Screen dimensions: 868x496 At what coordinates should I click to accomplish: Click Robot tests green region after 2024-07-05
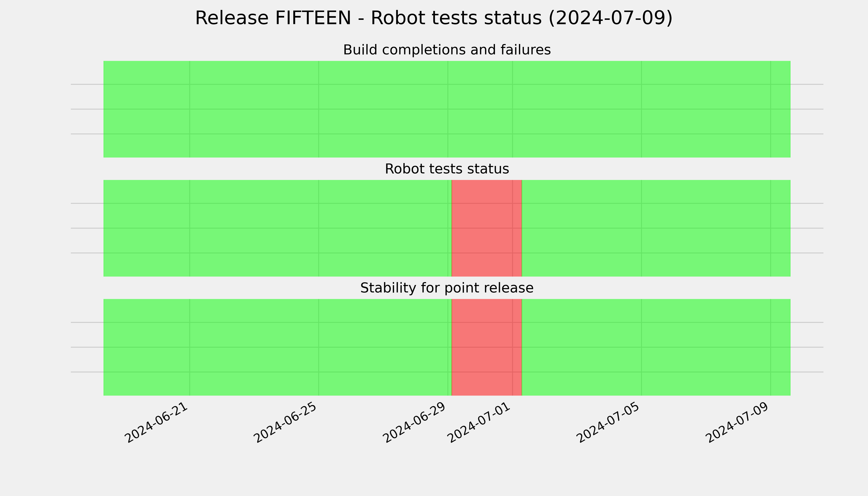click(x=716, y=228)
